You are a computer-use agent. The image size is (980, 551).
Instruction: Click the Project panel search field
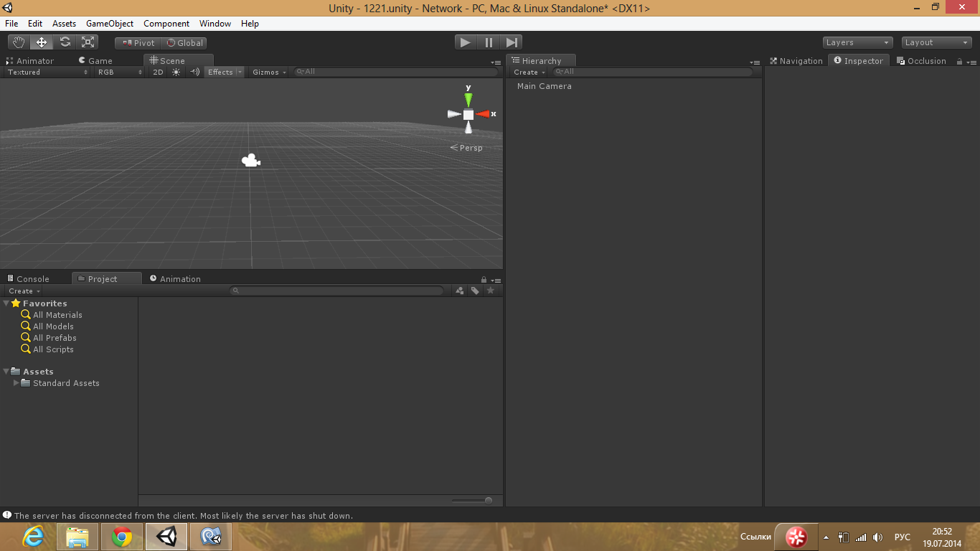(x=337, y=291)
